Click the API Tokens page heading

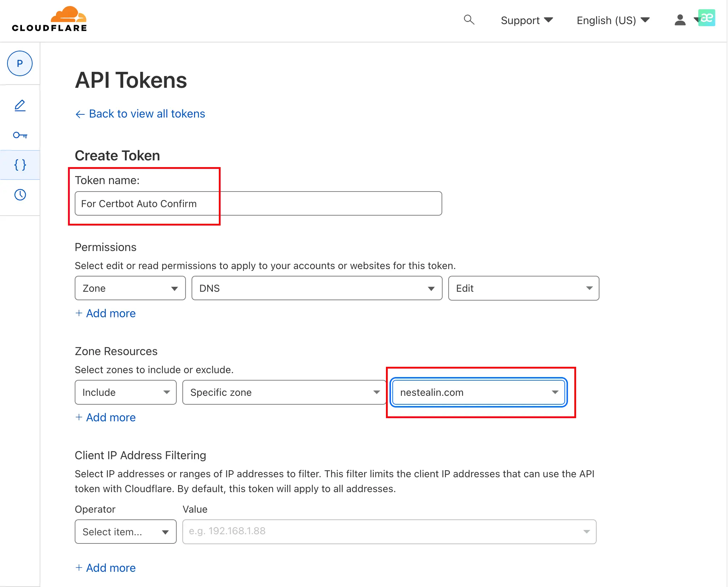coord(131,80)
